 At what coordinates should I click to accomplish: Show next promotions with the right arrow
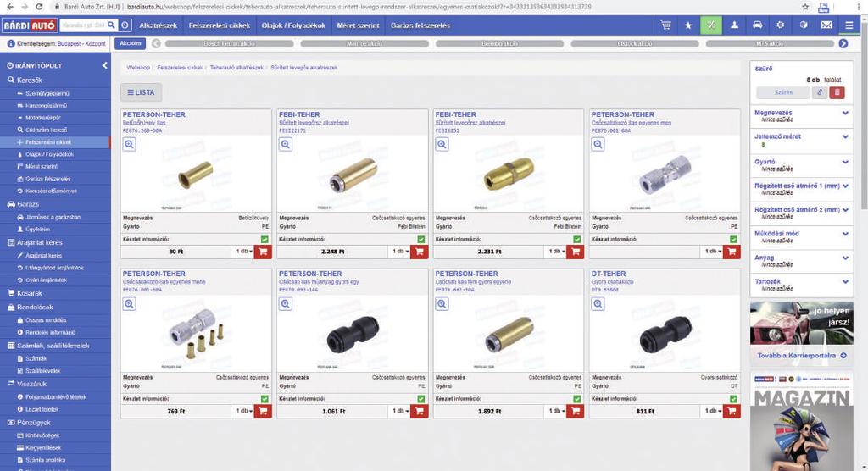coord(843,44)
